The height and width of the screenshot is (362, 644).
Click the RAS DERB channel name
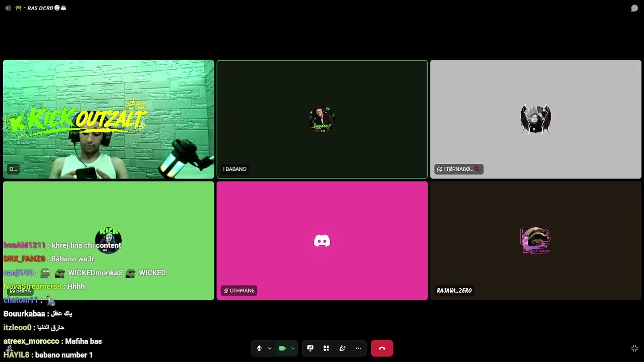click(40, 8)
